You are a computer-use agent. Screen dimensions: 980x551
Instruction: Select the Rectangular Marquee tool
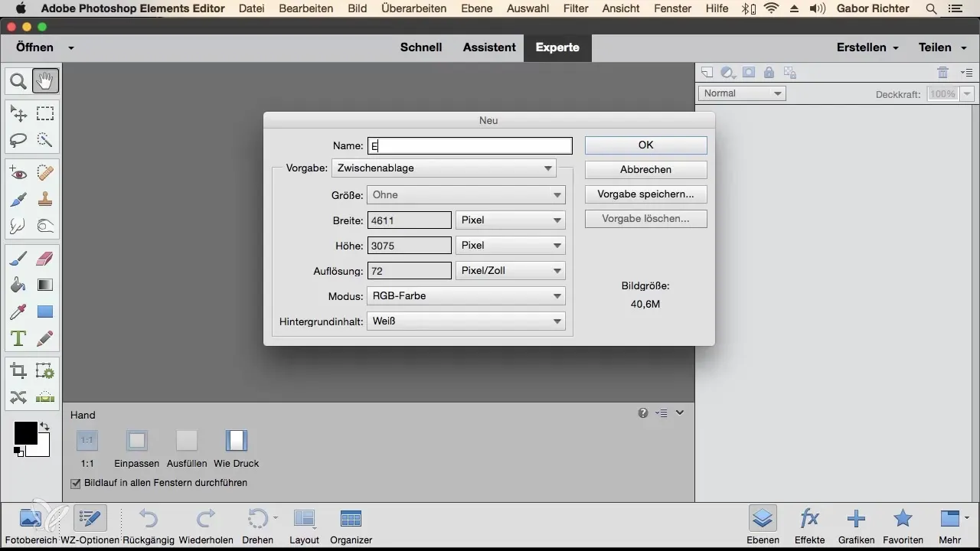[45, 114]
